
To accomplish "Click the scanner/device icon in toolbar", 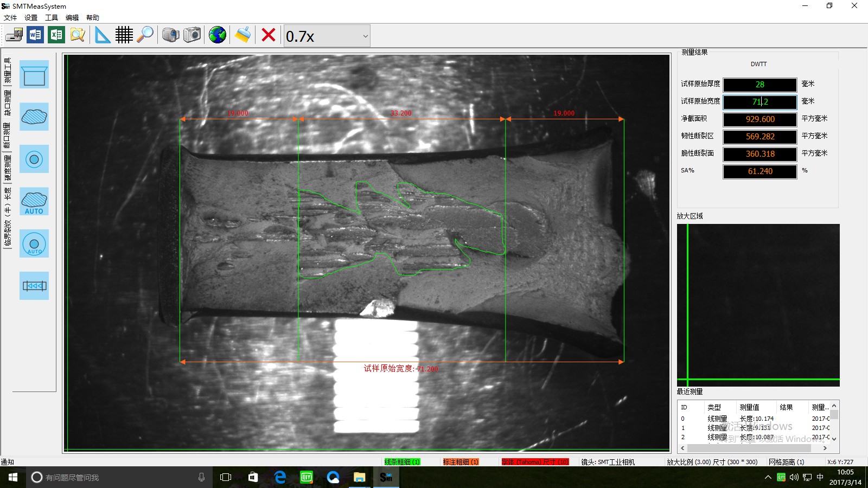I will [x=14, y=35].
